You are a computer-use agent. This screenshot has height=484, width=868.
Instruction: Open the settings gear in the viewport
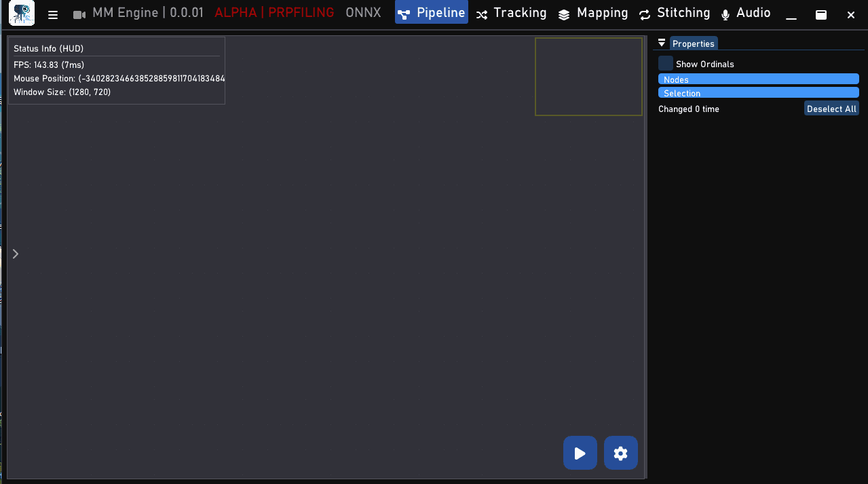620,453
